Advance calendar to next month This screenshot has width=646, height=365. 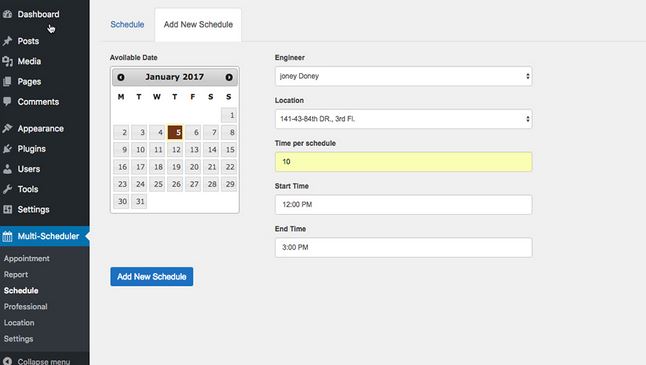(x=229, y=77)
